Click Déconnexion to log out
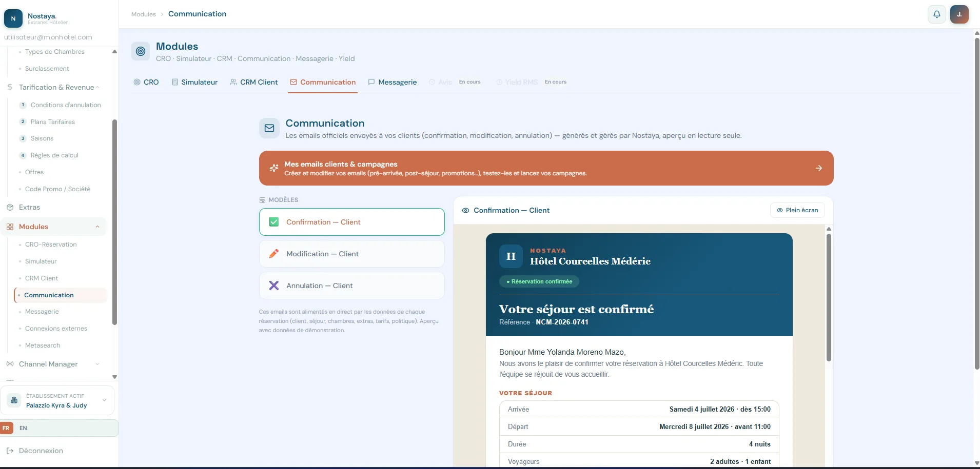Viewport: 980px width, 469px height. (x=41, y=451)
